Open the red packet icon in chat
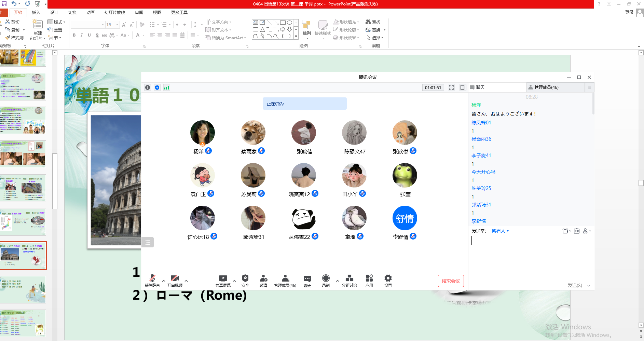 coord(577,231)
